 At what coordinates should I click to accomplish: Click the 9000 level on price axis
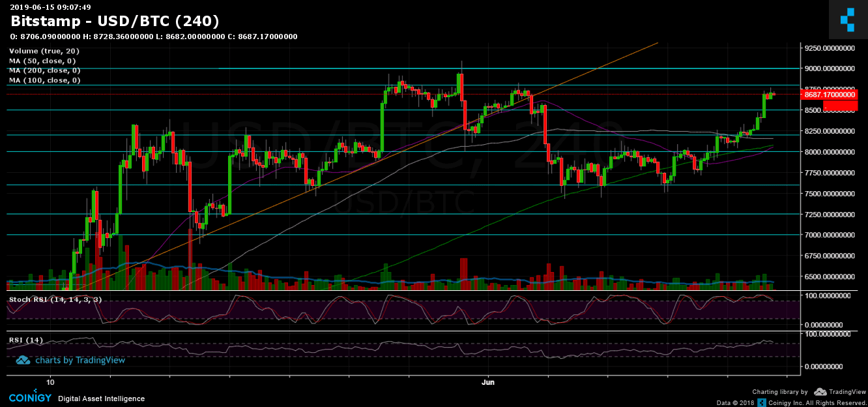point(829,68)
